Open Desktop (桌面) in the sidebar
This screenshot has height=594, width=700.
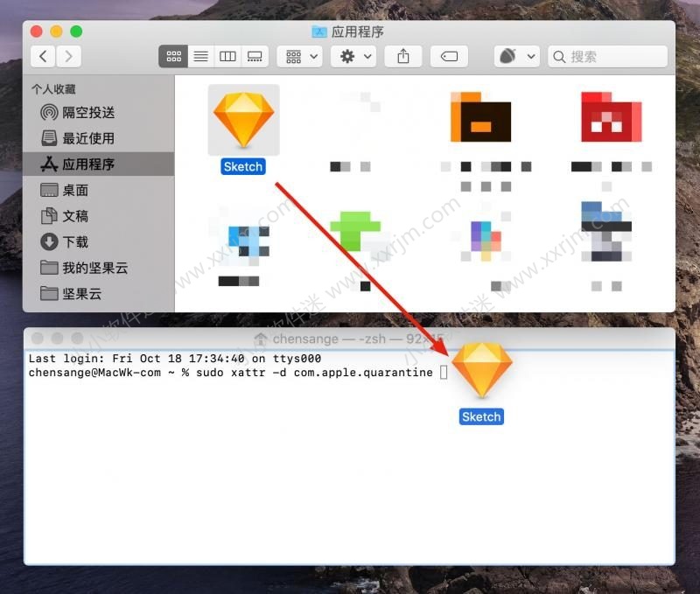coord(75,190)
